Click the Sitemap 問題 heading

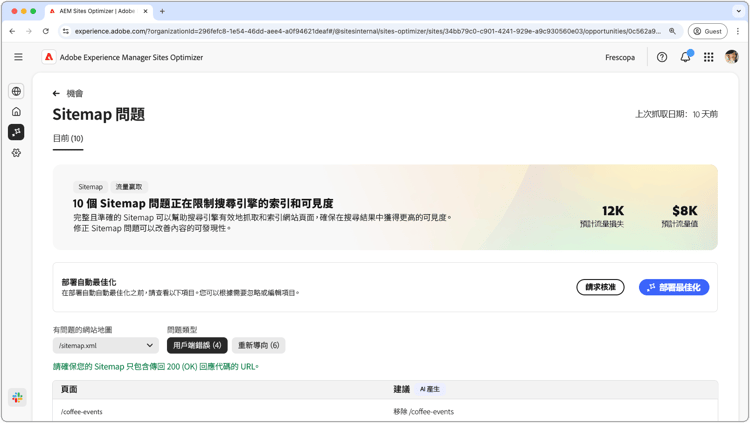99,114
